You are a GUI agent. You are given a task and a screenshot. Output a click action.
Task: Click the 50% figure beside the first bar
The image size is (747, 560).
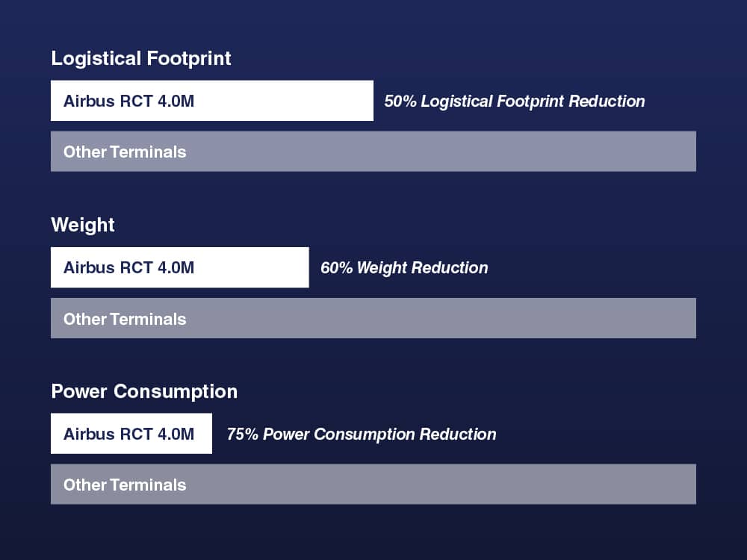(400, 102)
